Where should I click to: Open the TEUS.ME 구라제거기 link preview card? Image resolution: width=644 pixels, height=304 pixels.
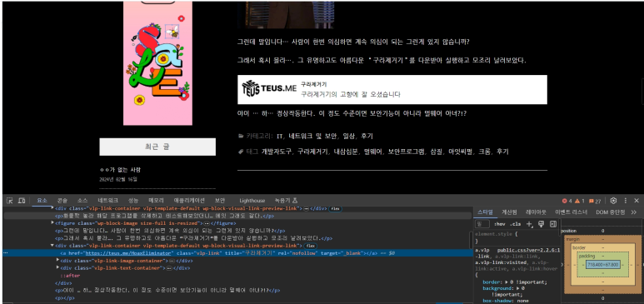coord(392,90)
